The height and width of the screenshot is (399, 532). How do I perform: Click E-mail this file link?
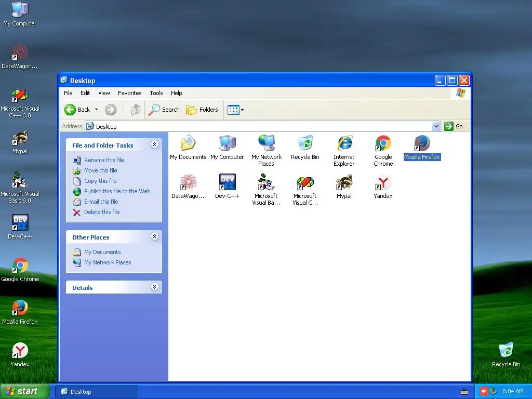101,202
